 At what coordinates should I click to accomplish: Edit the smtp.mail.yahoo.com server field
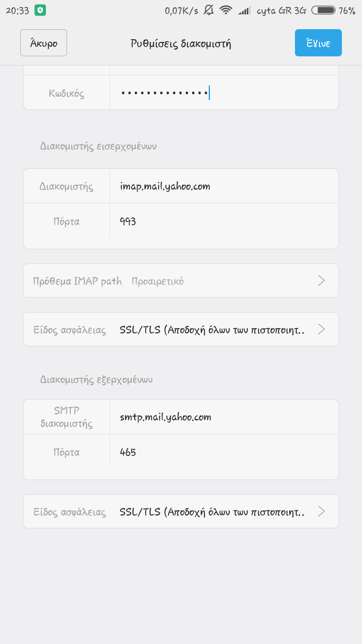pyautogui.click(x=224, y=417)
